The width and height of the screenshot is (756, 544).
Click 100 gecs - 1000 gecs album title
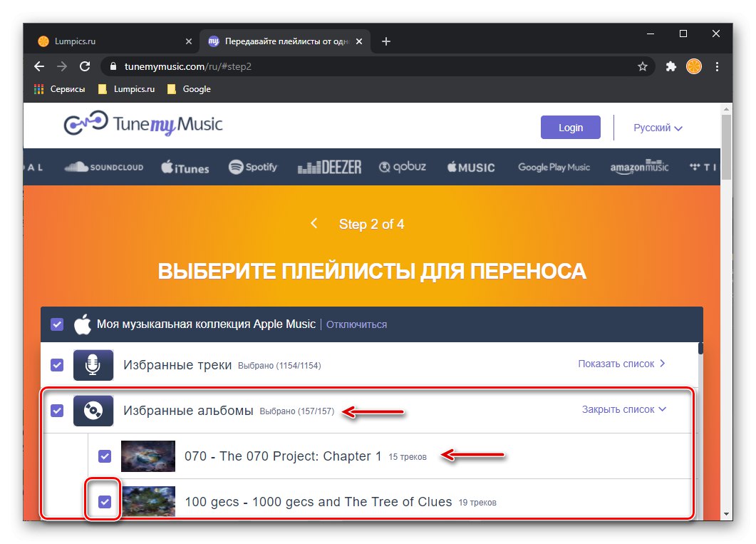coord(319,502)
